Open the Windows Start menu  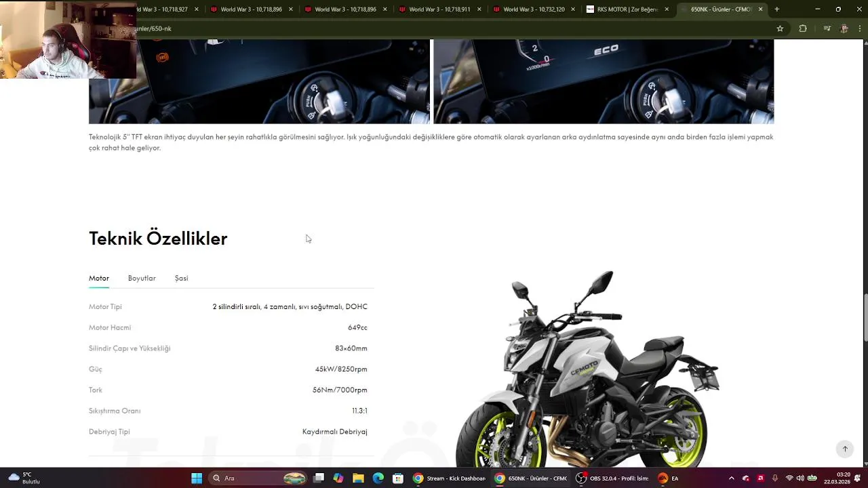tap(197, 479)
